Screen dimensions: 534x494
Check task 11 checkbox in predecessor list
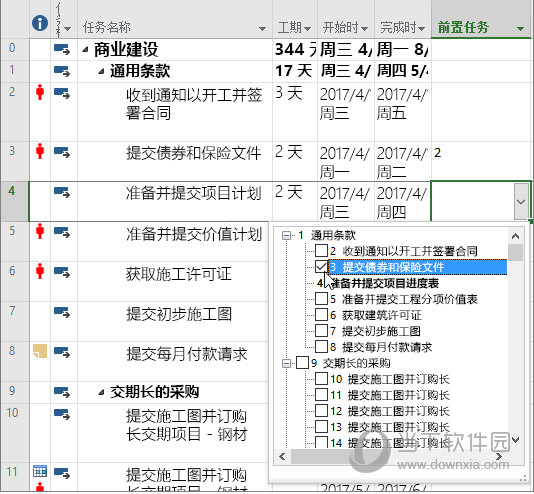click(321, 395)
